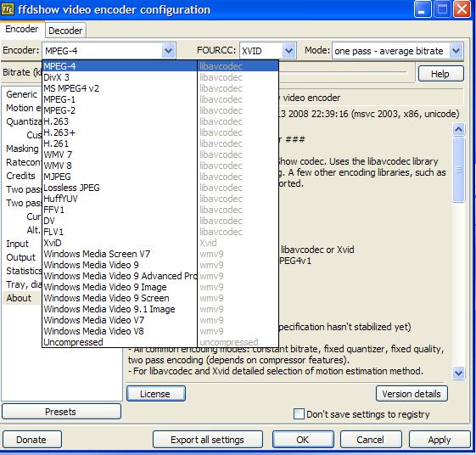Viewport: 476px width, 455px height.
Task: Open the Input settings page
Action: (17, 244)
